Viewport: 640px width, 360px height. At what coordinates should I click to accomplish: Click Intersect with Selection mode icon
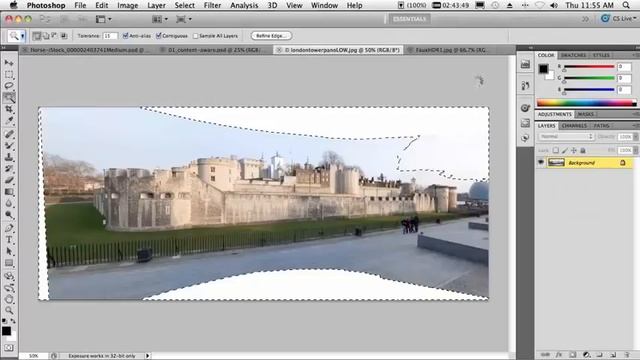64,36
